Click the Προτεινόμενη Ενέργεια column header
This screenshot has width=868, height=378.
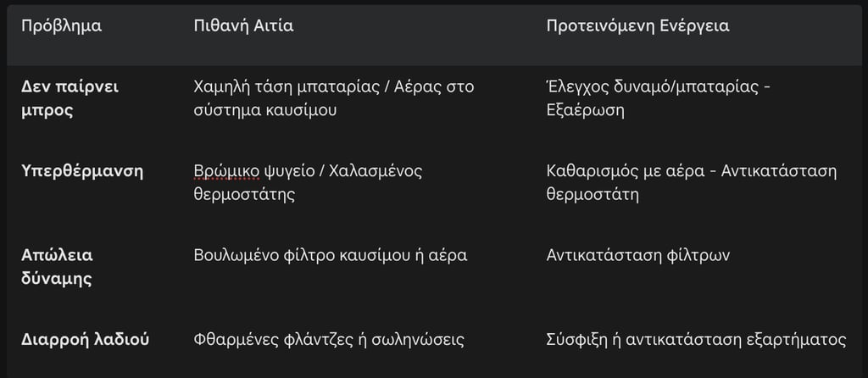[637, 26]
